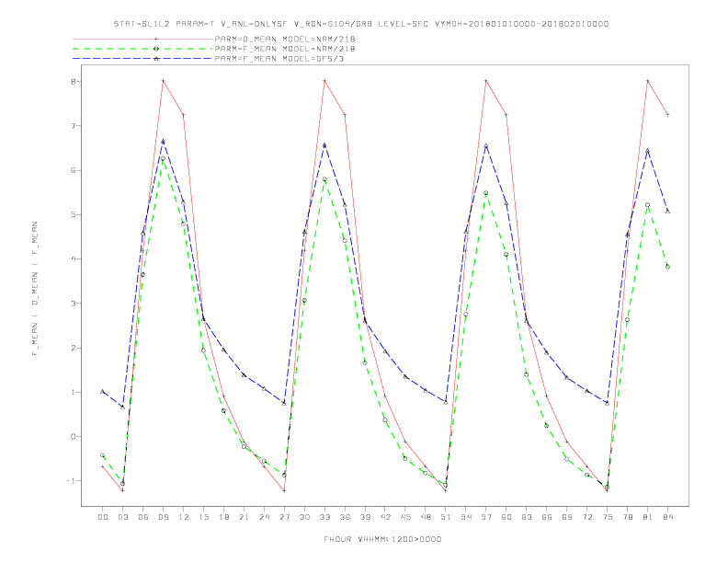Click x-axis forecast hour label 84

click(x=667, y=517)
